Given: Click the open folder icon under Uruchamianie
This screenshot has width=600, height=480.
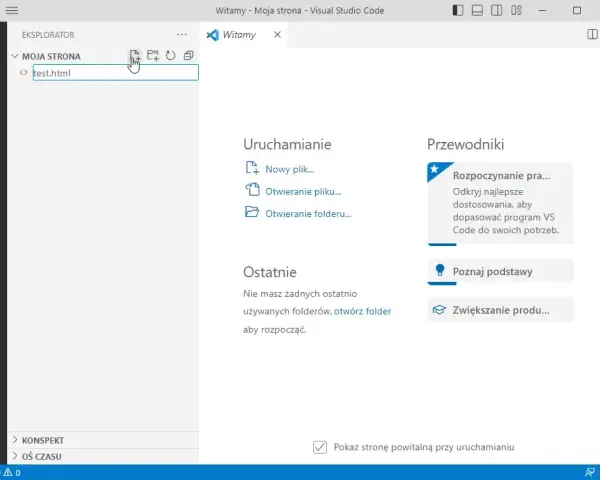Looking at the screenshot, I should (x=252, y=212).
